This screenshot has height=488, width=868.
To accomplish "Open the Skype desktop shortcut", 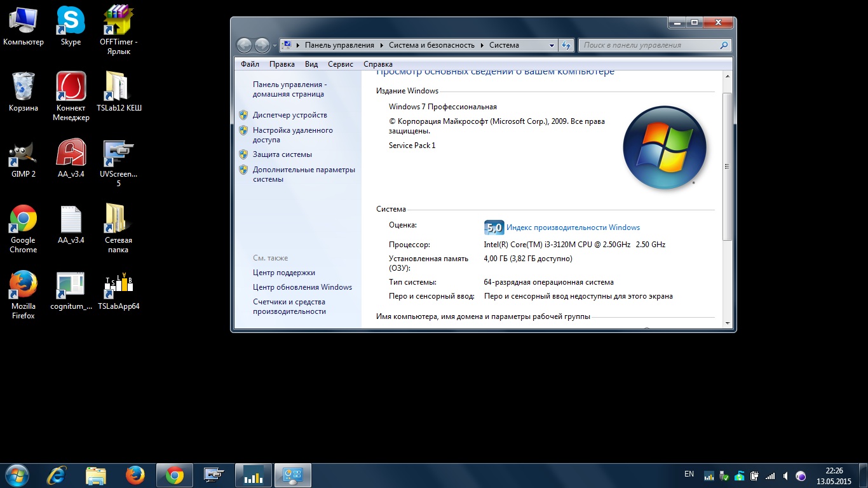I will coord(71,21).
